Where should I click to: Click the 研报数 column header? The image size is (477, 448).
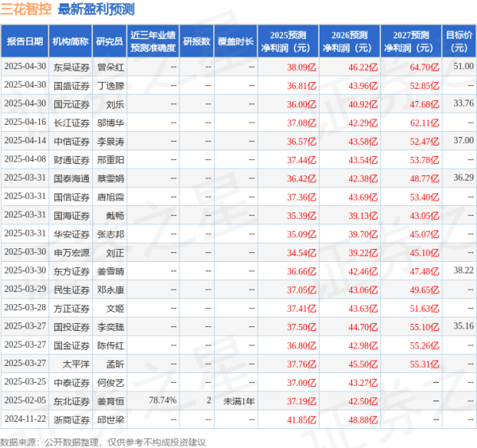coord(196,41)
